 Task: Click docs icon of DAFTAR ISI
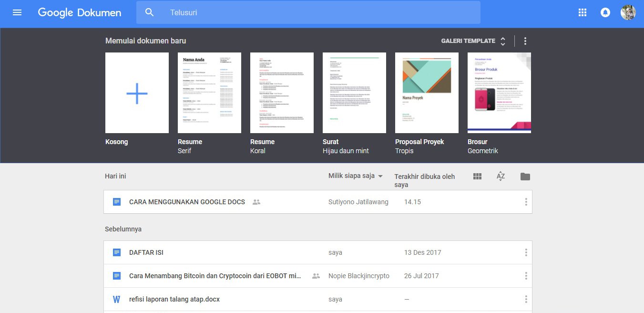[x=117, y=252]
